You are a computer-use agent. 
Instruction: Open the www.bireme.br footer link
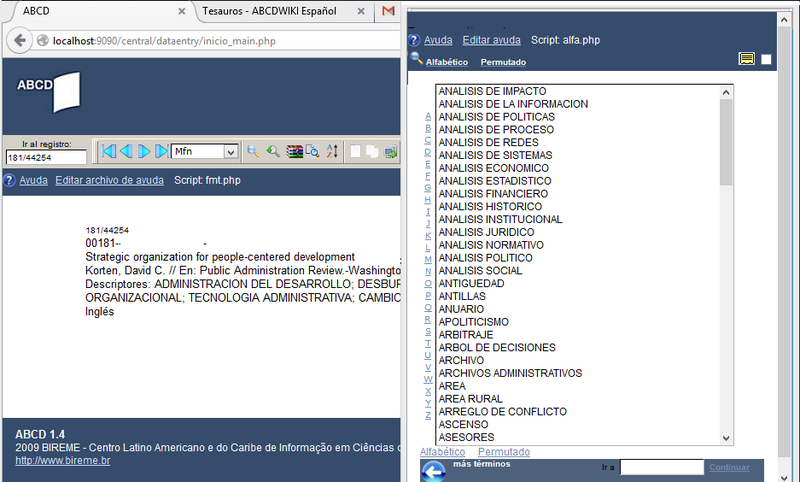pyautogui.click(x=63, y=460)
